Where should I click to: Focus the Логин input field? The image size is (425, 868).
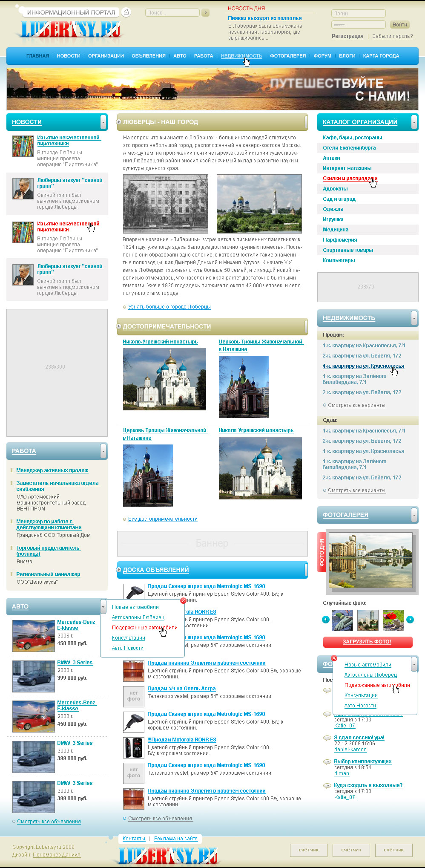pyautogui.click(x=359, y=14)
